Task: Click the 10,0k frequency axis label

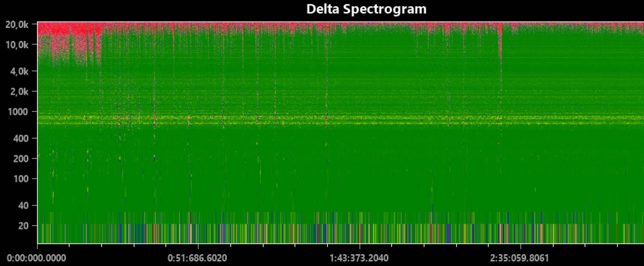Action: (x=17, y=45)
